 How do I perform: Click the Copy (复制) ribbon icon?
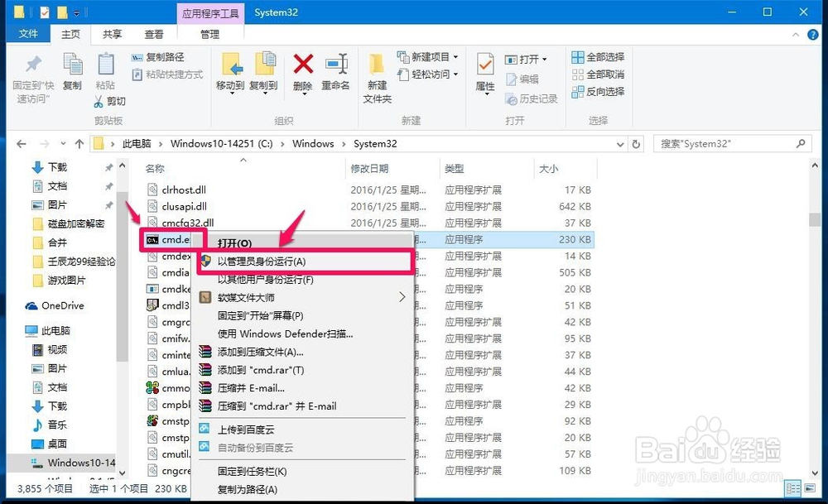coord(72,65)
